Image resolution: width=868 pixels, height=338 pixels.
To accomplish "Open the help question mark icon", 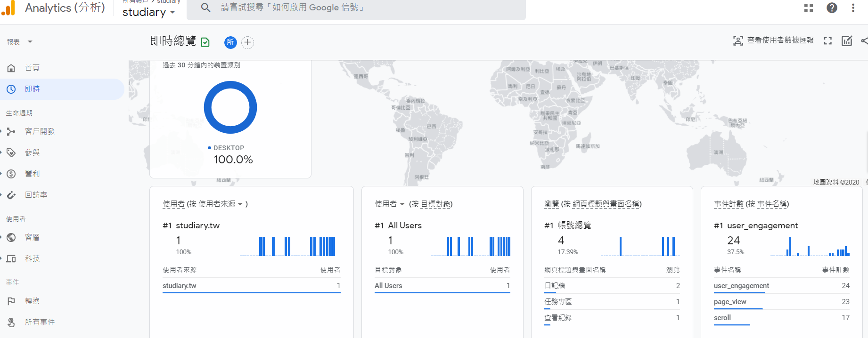I will pos(832,8).
